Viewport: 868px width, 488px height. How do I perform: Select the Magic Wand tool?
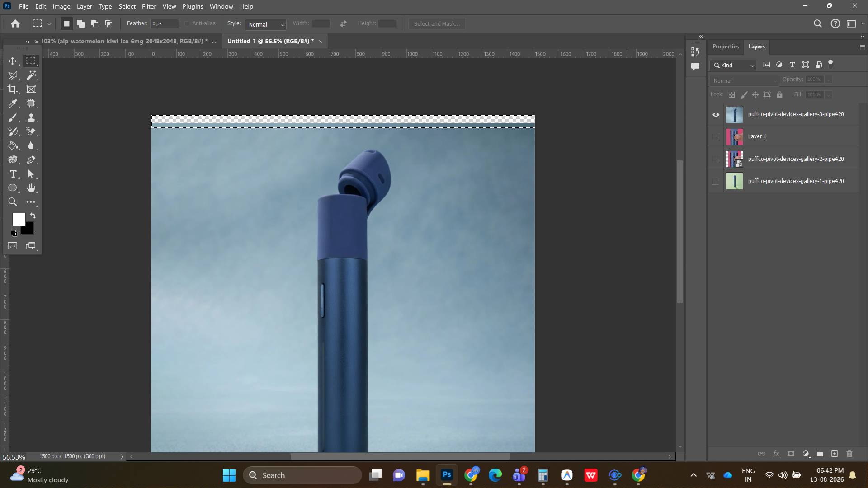pos(31,75)
